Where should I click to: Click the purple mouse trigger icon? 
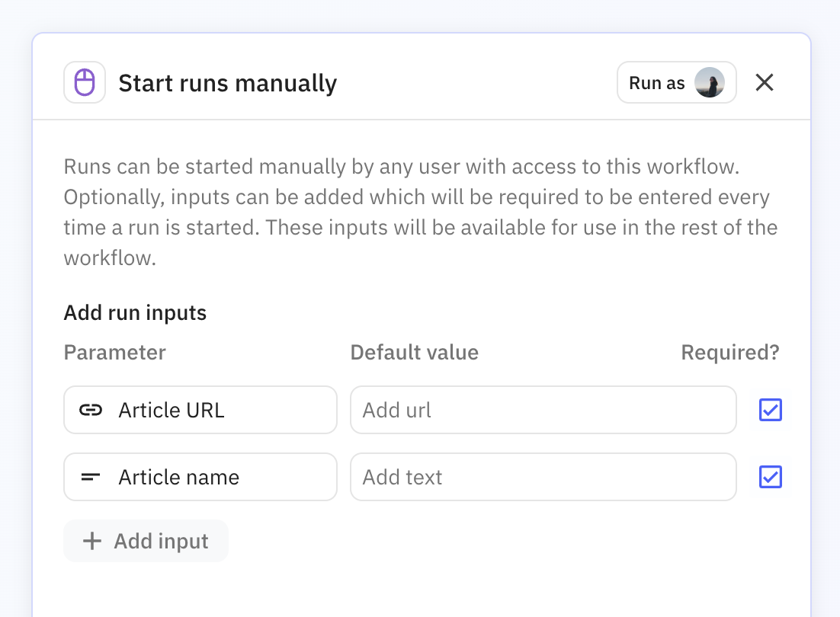coord(85,82)
